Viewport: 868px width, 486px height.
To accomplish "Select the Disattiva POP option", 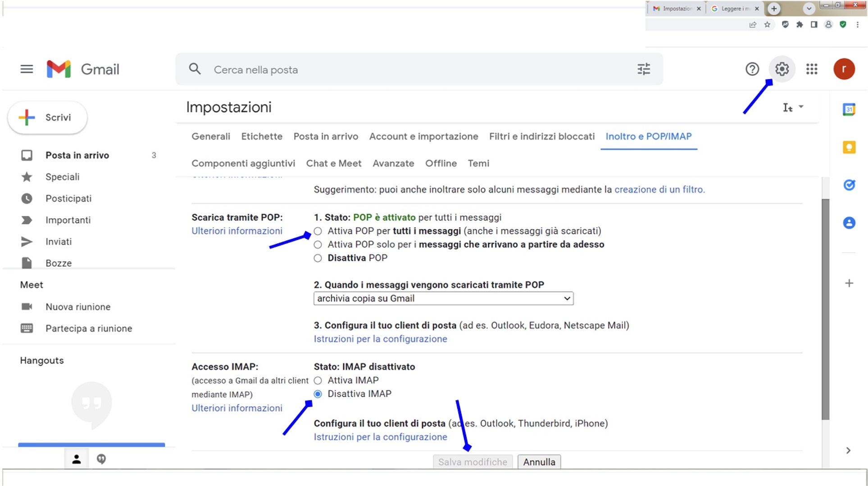I will click(318, 258).
